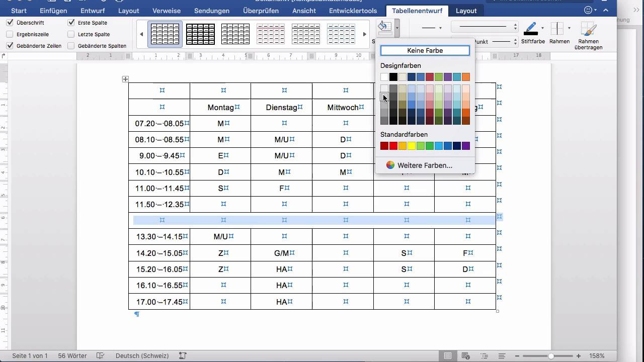Switch to the Entwurf tab
The height and width of the screenshot is (362, 644).
point(93,11)
